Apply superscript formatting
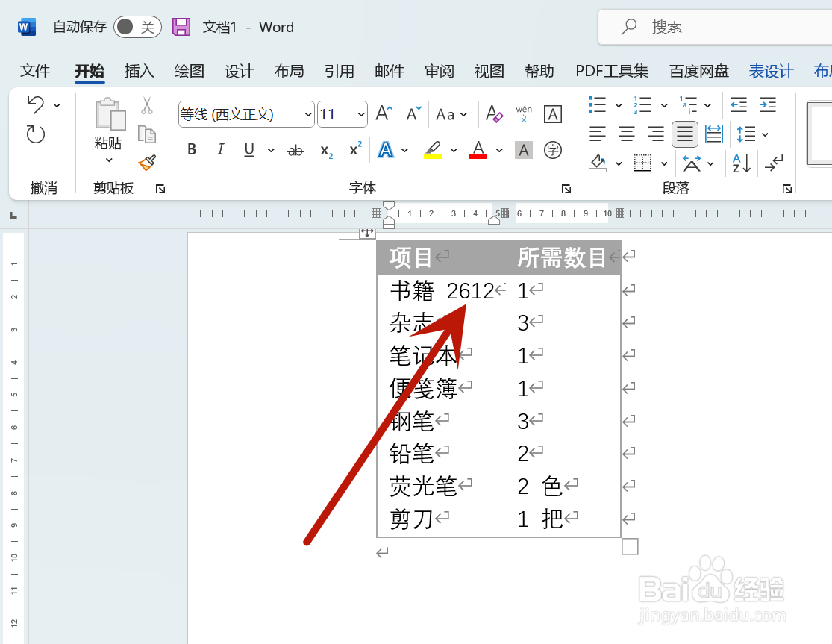This screenshot has width=832, height=644. tap(355, 149)
